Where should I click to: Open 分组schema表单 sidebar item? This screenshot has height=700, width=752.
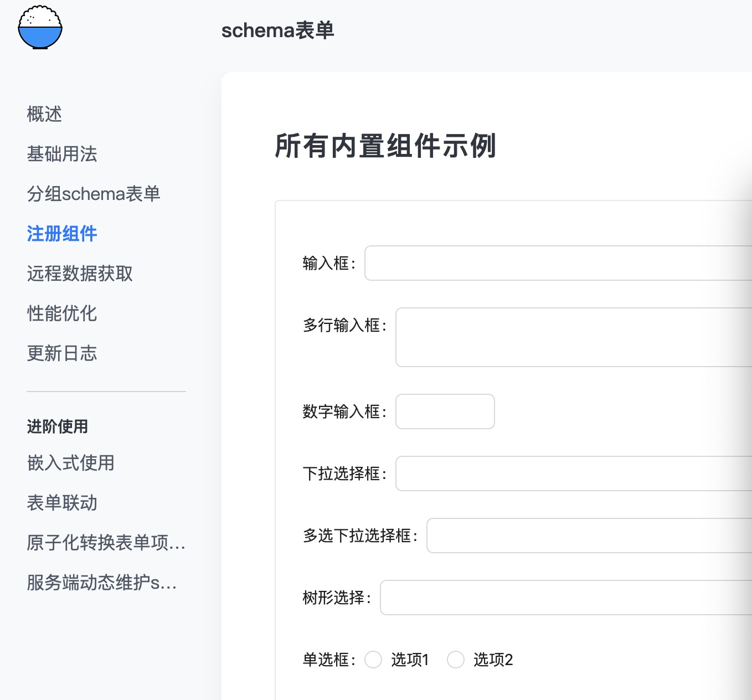pos(94,194)
